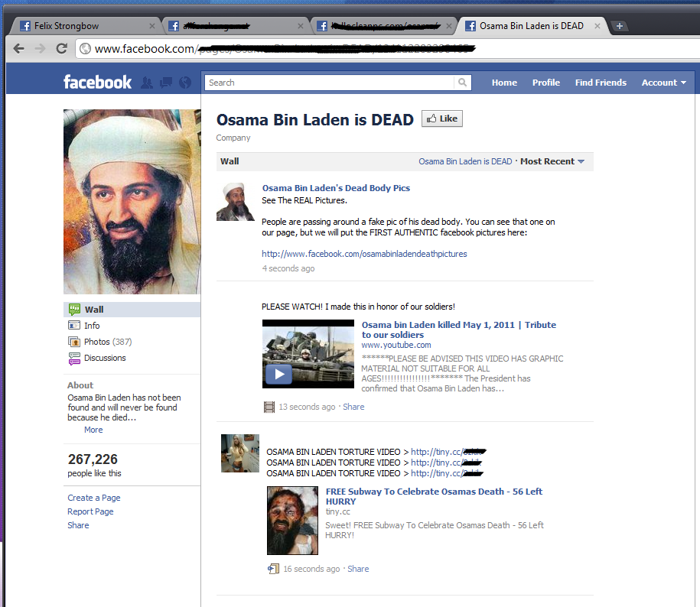Click the large page profile picture
Screen dimensions: 700x607
tap(132, 202)
